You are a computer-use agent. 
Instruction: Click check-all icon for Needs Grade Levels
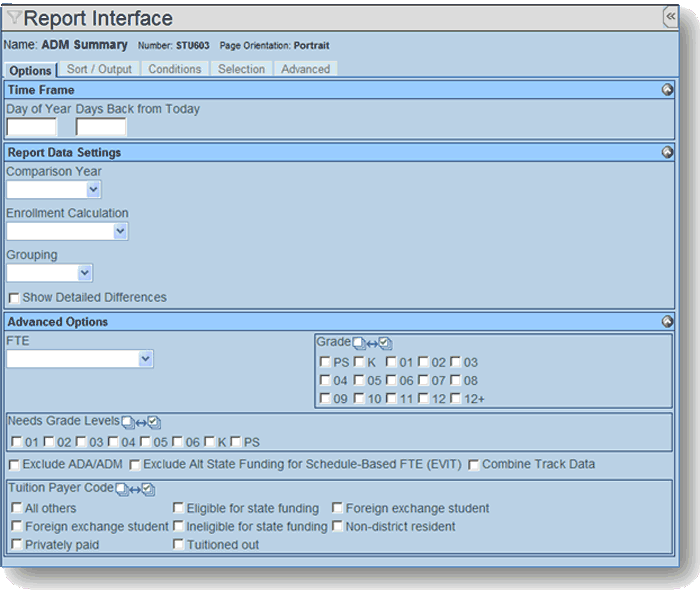click(x=154, y=422)
